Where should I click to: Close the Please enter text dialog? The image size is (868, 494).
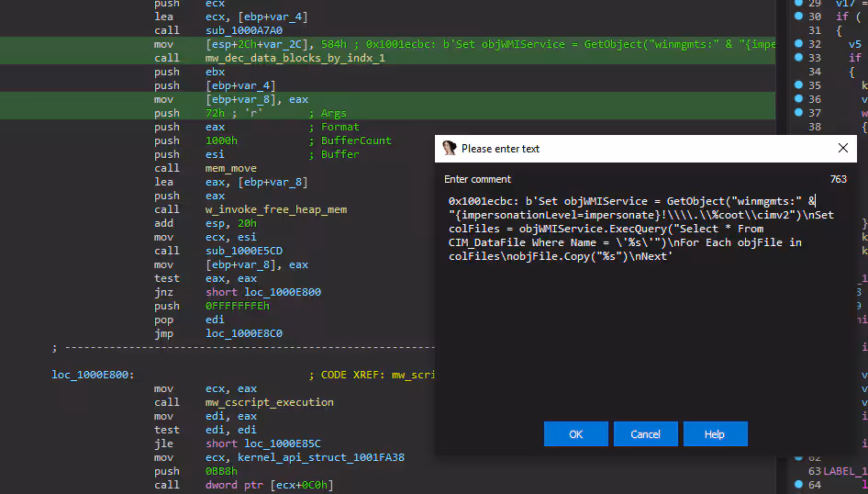click(843, 148)
